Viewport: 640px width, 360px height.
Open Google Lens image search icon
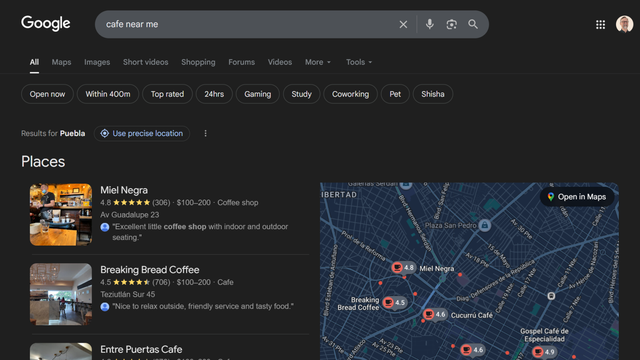tap(451, 24)
